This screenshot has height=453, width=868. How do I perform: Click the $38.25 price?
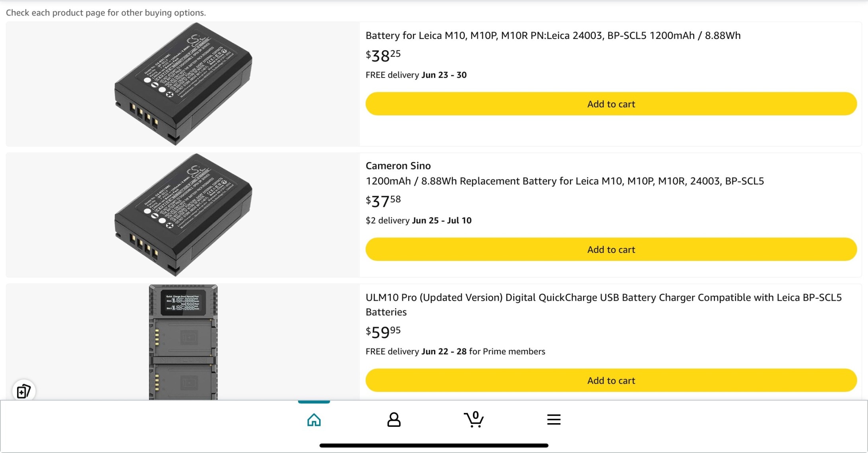(x=383, y=56)
